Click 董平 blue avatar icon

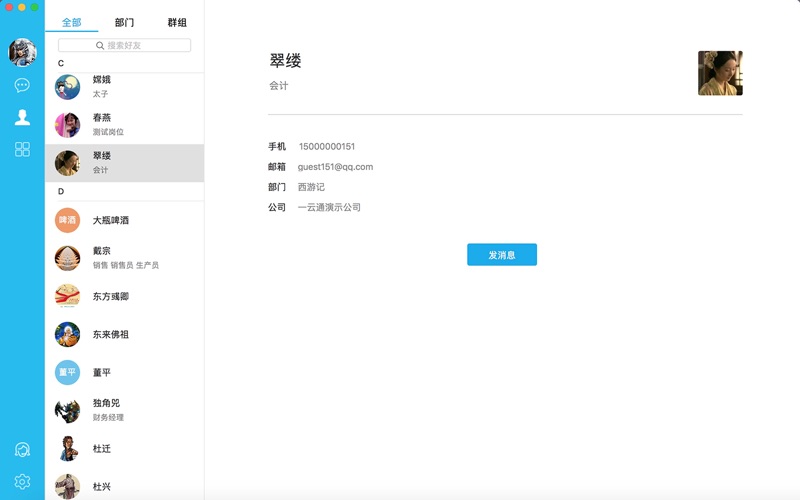[67, 372]
